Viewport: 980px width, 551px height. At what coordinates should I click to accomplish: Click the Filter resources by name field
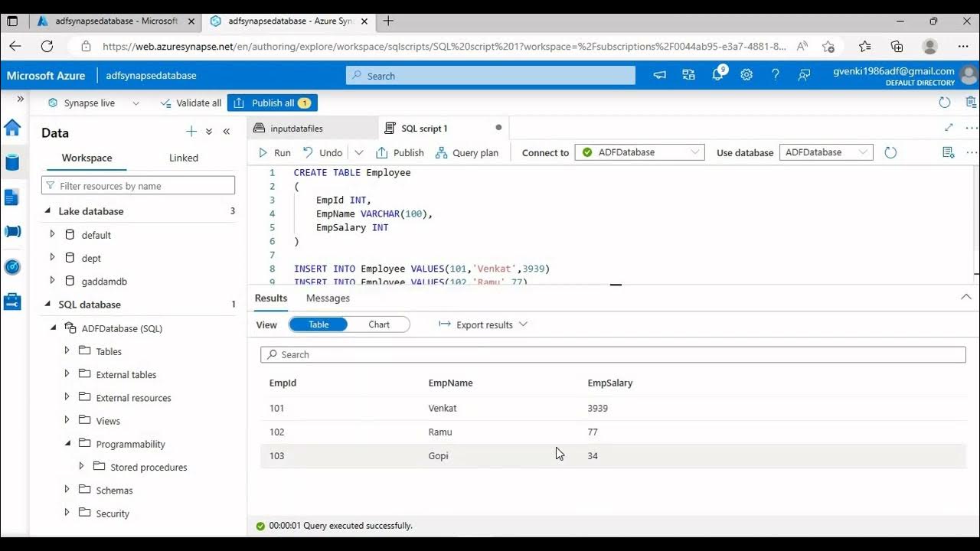point(138,185)
